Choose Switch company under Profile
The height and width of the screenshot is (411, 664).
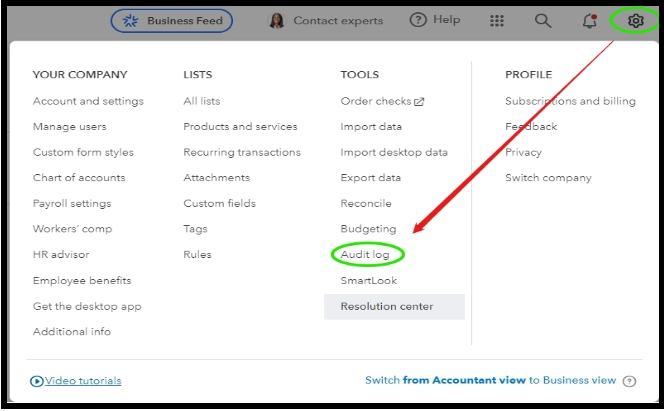point(548,178)
